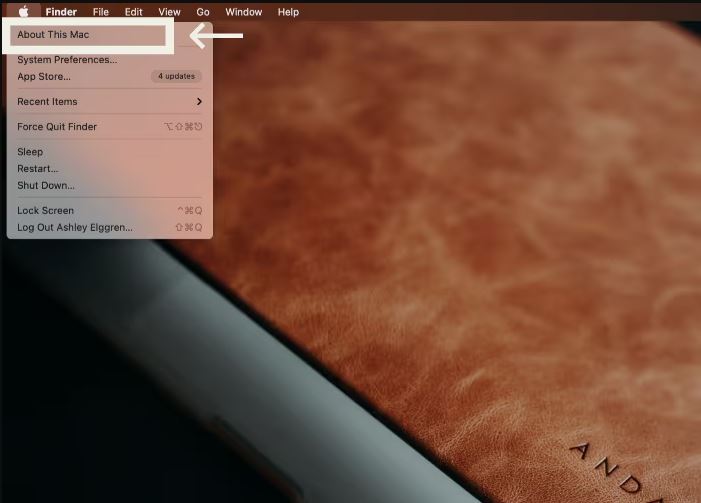Log Out Ashley Elggren
Screen dimensions: 701x503
click(75, 227)
